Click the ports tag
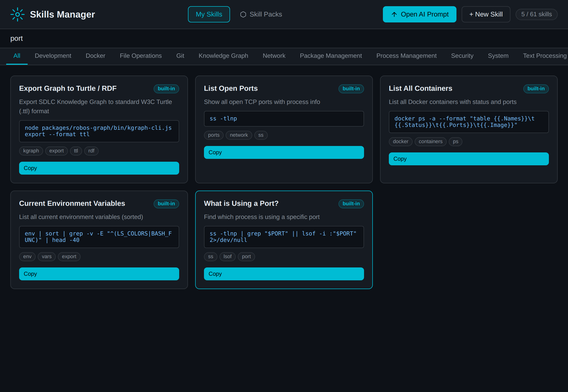This screenshot has height=392, width=568. pyautogui.click(x=214, y=135)
